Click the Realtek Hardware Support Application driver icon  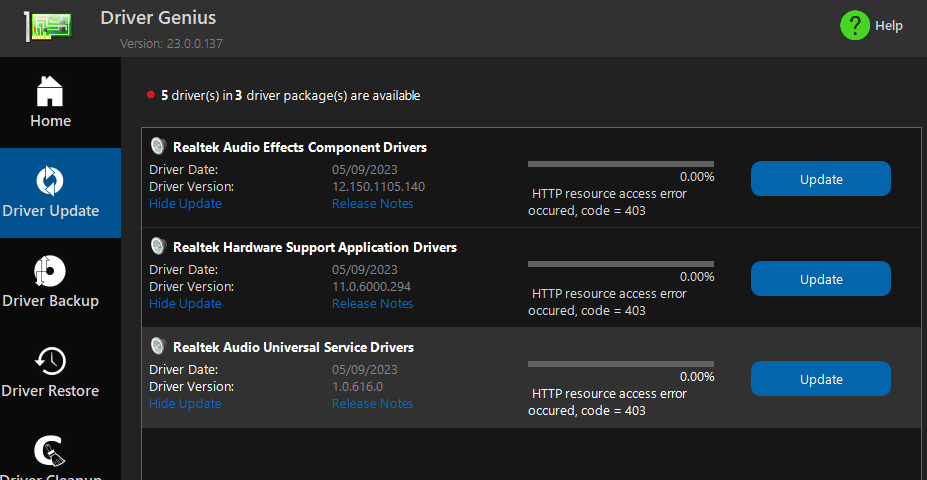point(158,246)
